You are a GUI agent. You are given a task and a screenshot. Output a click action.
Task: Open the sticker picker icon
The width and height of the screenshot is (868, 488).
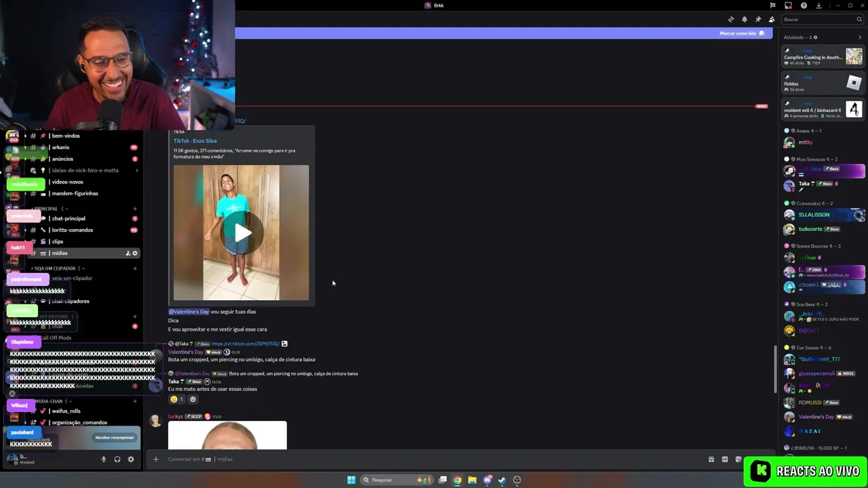pos(738,459)
